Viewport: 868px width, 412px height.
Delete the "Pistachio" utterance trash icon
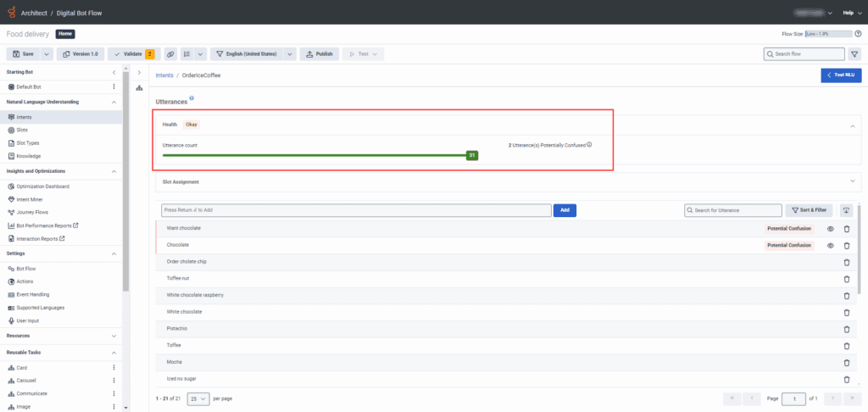[846, 329]
